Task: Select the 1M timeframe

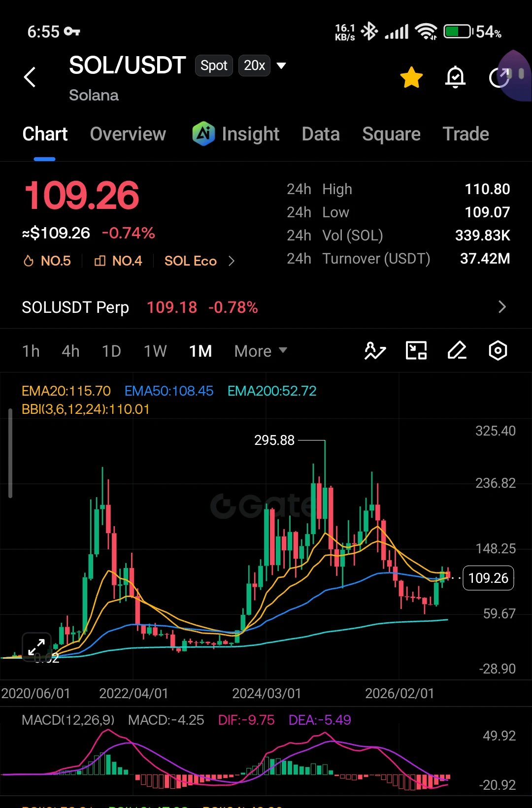Action: (x=200, y=351)
